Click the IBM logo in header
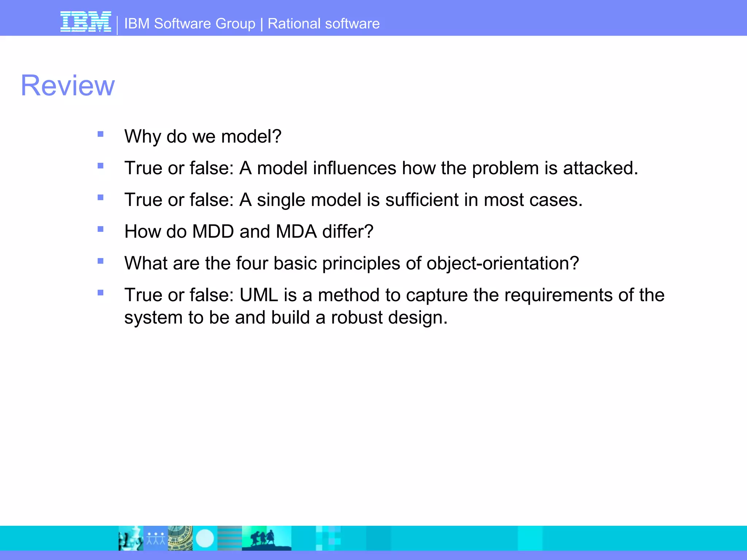This screenshot has height=560, width=747. click(x=86, y=22)
